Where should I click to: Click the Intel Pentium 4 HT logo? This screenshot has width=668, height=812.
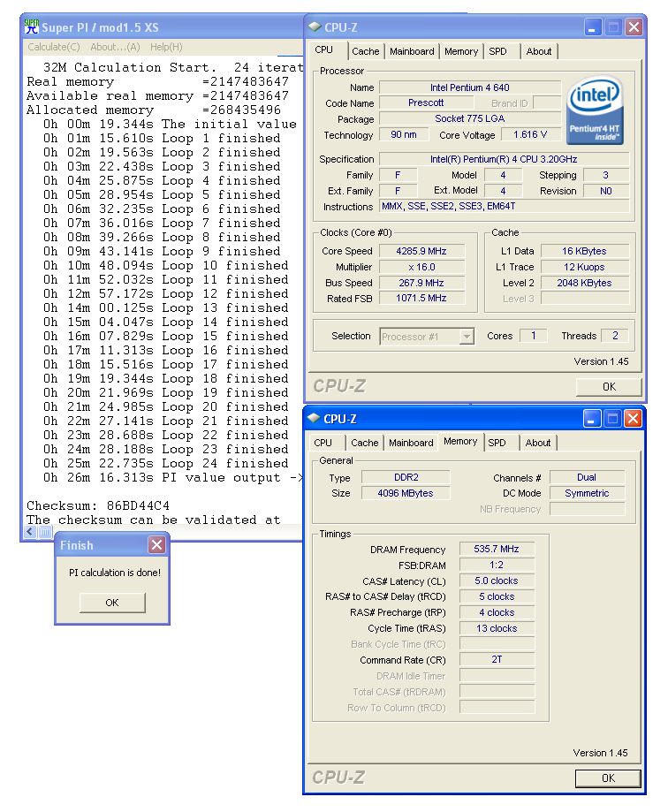point(595,110)
